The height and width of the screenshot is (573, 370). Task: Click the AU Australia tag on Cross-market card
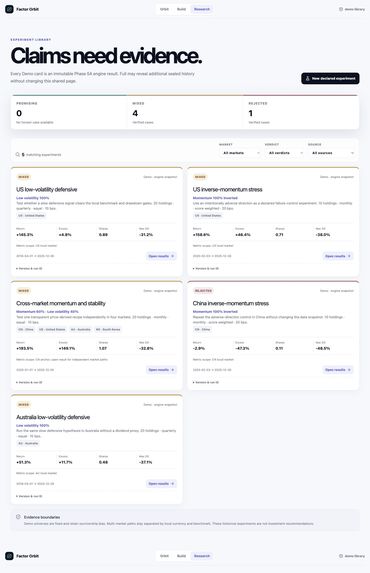click(x=80, y=330)
